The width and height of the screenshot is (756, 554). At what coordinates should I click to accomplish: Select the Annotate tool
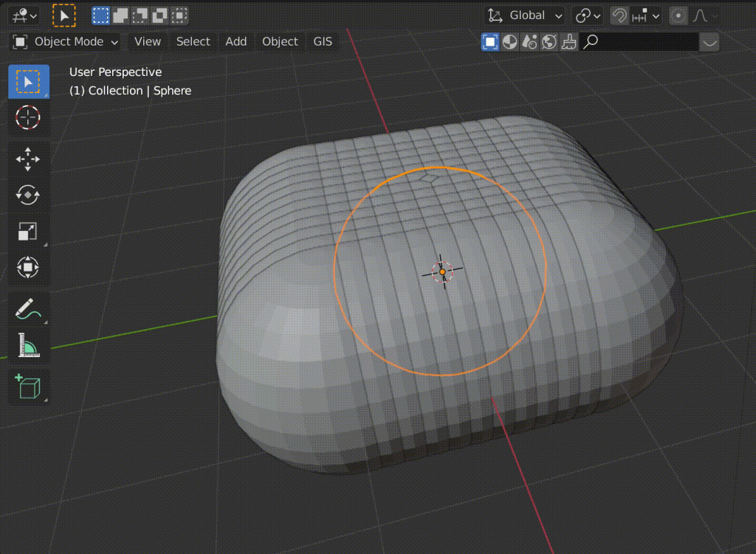(x=28, y=308)
